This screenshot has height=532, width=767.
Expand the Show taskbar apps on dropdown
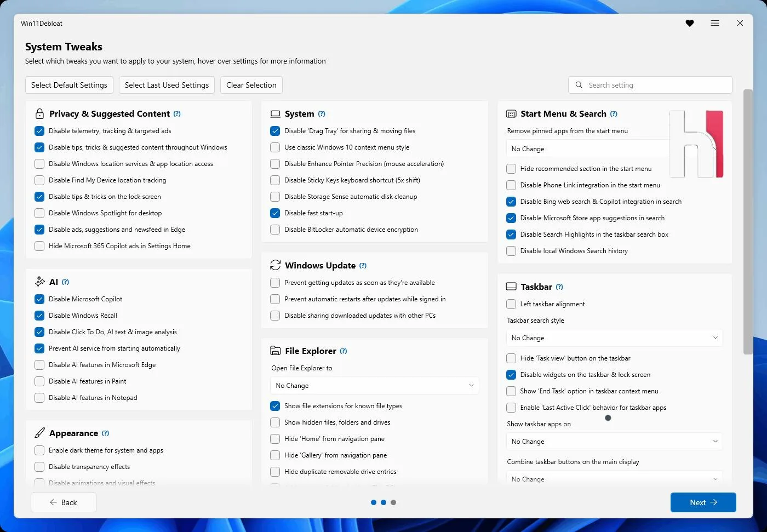[x=614, y=442]
